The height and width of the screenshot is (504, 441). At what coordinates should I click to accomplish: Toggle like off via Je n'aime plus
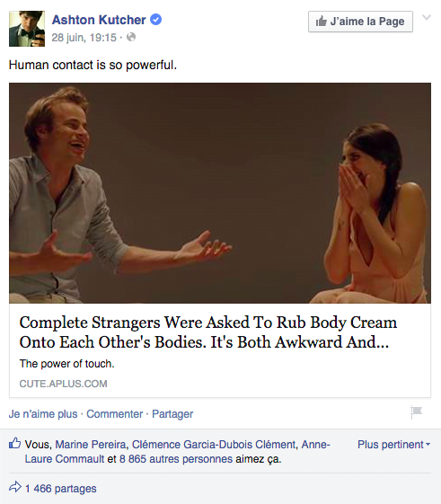[43, 413]
